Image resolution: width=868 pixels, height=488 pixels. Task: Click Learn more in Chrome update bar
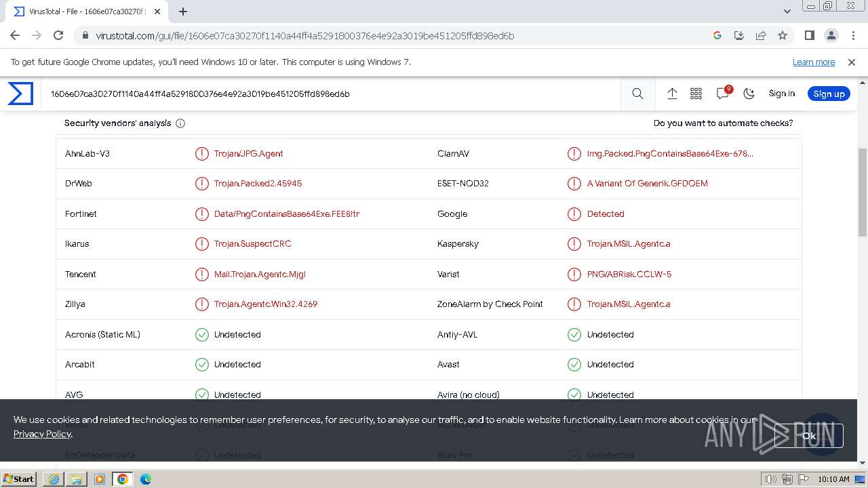click(x=814, y=62)
